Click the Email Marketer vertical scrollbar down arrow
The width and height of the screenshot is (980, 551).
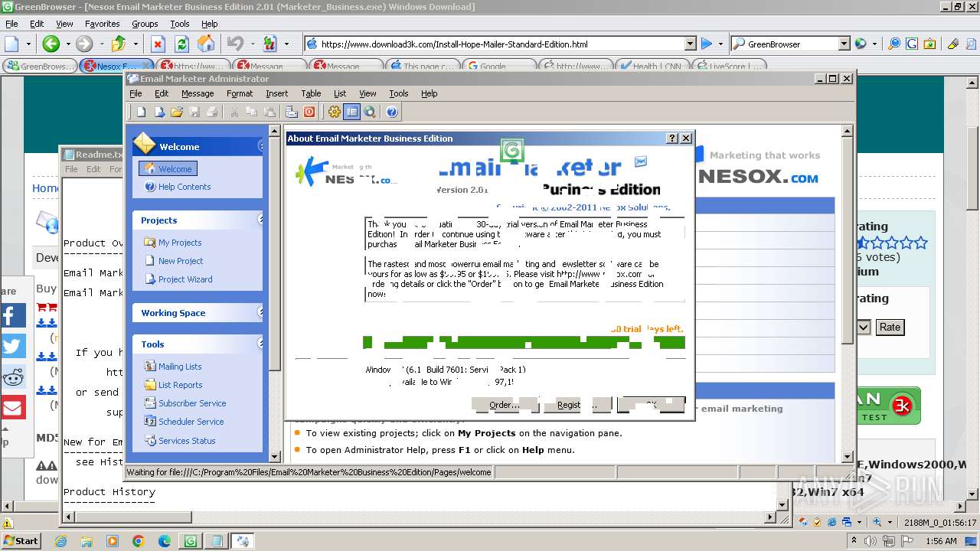847,457
